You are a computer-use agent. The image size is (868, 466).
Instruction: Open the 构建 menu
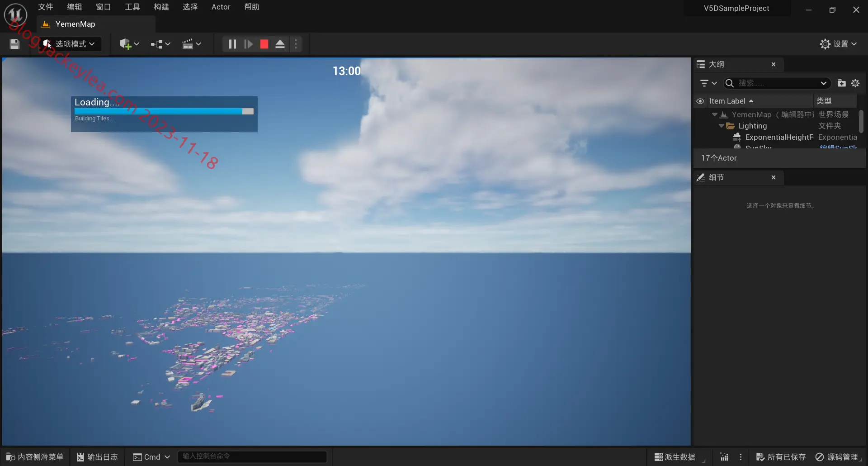tap(161, 7)
